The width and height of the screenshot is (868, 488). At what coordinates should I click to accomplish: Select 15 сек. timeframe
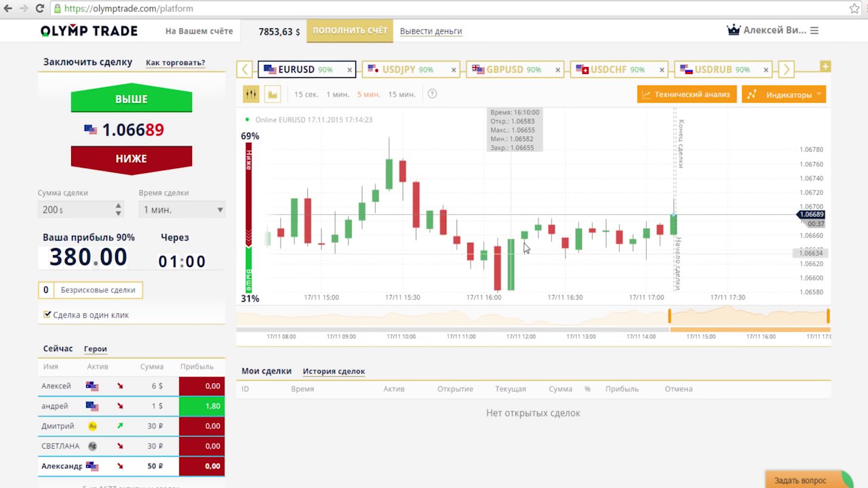[307, 94]
